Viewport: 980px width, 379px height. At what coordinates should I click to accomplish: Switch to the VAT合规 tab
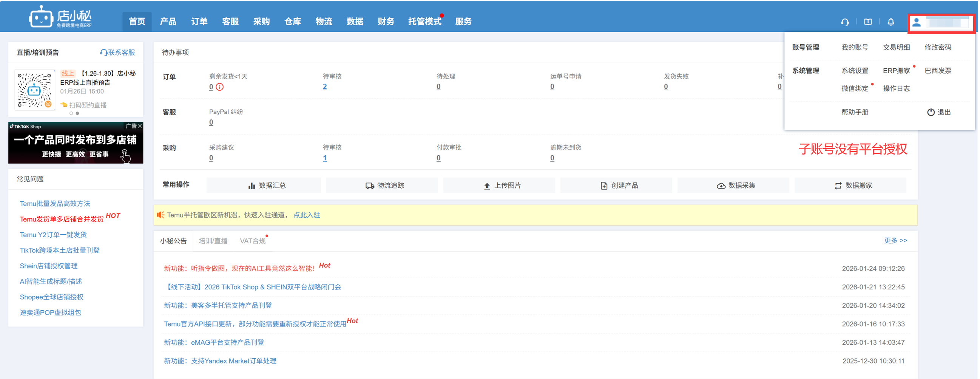pos(253,241)
